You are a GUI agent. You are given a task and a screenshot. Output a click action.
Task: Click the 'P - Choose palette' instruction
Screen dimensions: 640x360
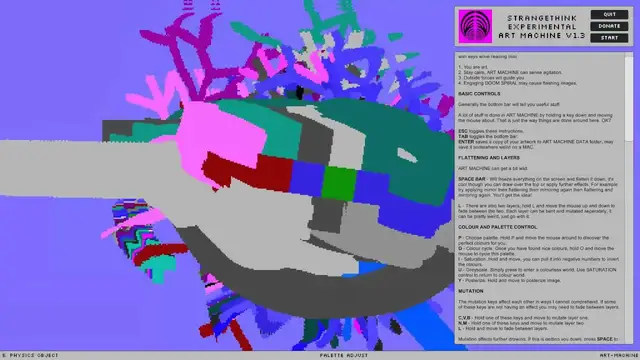coord(533,240)
